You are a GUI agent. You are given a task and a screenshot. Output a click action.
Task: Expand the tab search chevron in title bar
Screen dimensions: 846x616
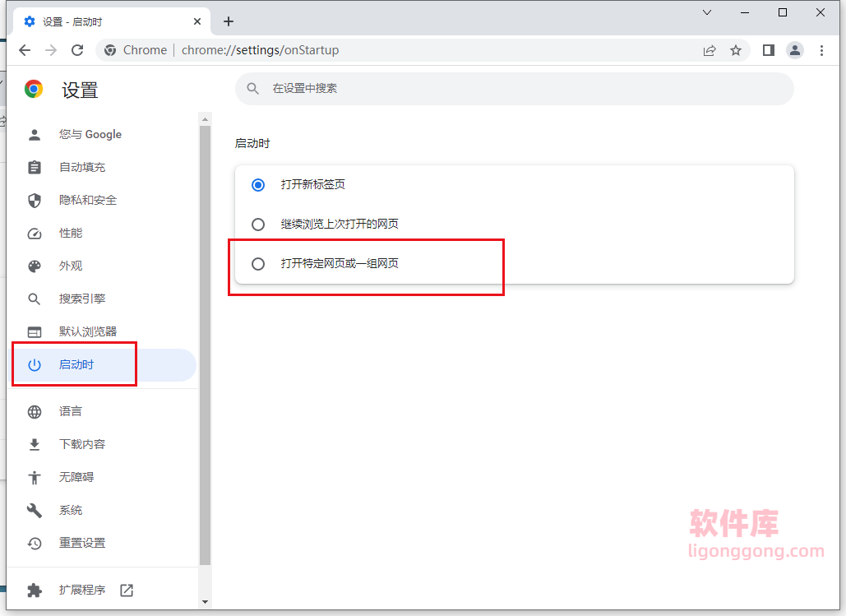706,12
